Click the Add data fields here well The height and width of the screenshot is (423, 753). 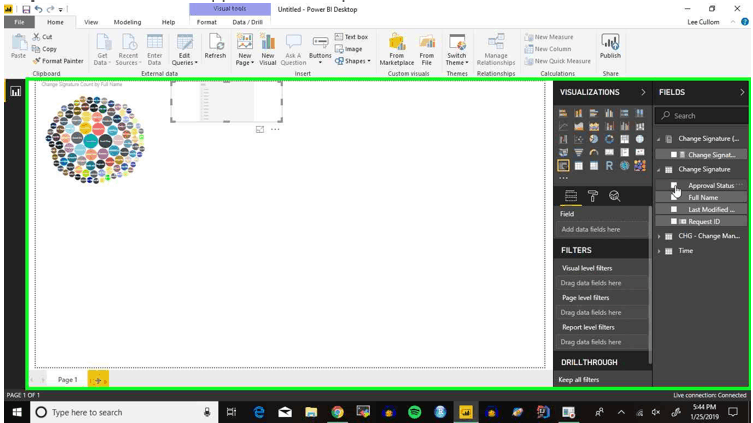click(x=602, y=230)
